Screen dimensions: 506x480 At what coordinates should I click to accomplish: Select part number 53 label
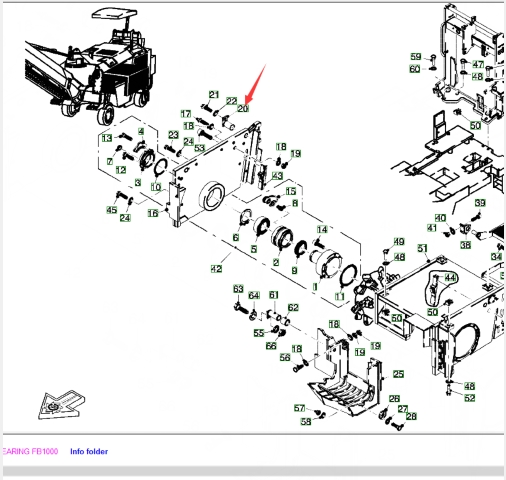tap(199, 148)
